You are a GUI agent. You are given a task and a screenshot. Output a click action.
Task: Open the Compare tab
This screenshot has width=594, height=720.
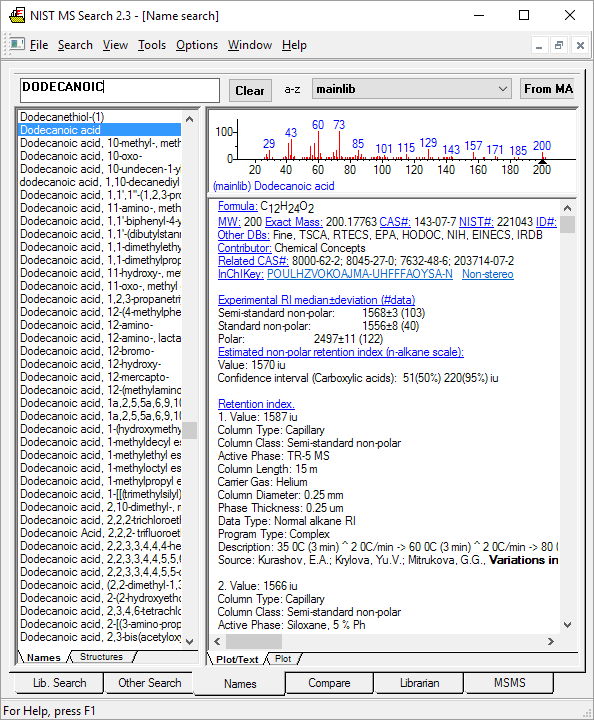329,683
